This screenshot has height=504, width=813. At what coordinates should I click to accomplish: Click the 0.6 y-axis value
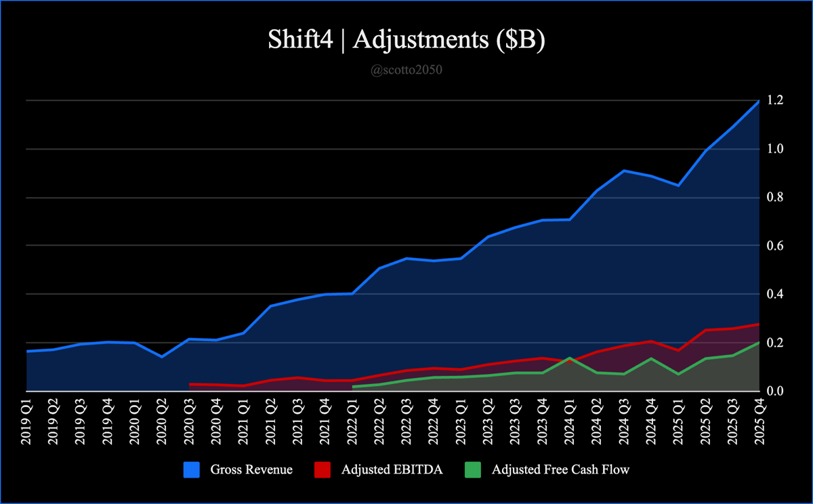[776, 246]
